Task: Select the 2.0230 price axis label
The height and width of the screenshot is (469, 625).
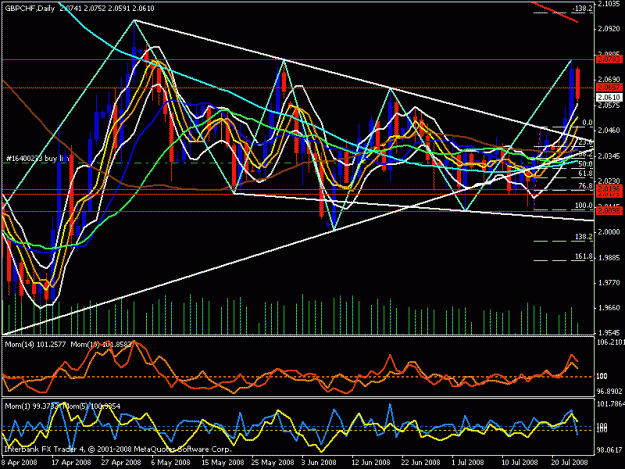Action: coord(610,181)
